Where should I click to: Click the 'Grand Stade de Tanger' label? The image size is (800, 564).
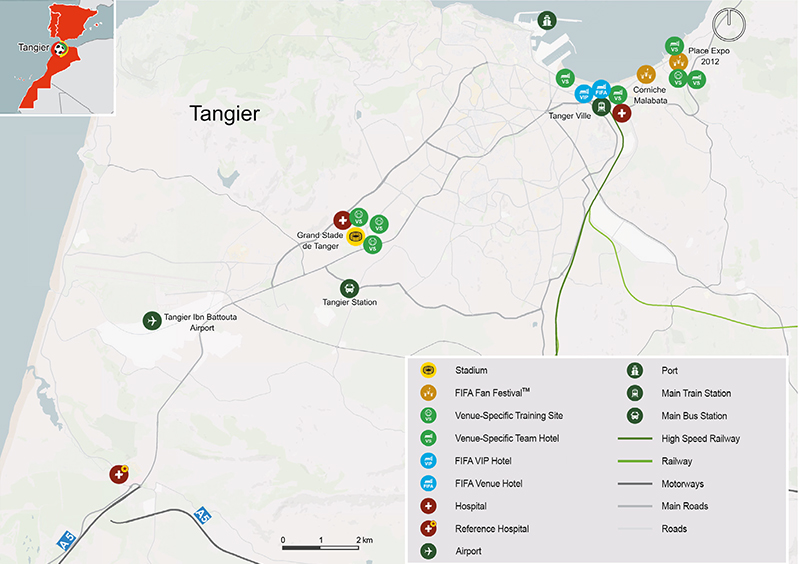[x=320, y=240]
